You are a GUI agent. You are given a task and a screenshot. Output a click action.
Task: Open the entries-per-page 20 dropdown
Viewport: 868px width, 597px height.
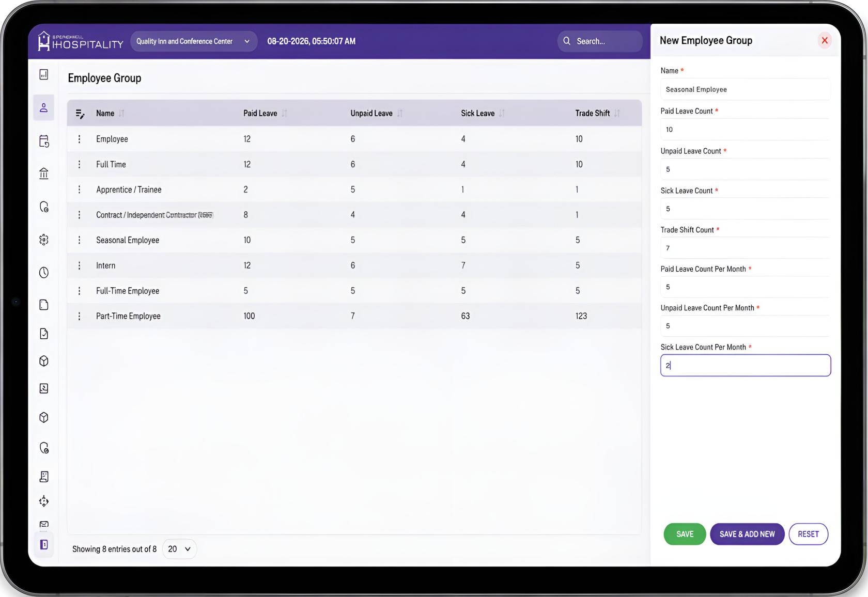[179, 549]
